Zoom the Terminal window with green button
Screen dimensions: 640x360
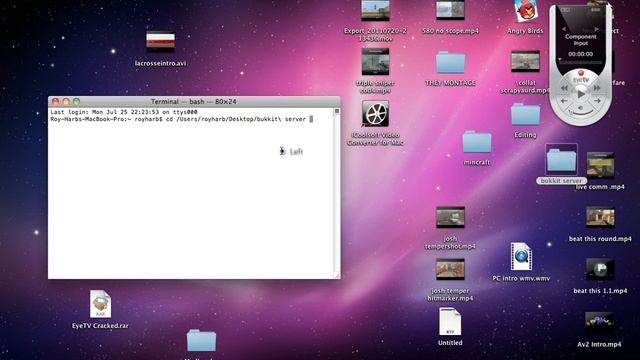[x=76, y=101]
